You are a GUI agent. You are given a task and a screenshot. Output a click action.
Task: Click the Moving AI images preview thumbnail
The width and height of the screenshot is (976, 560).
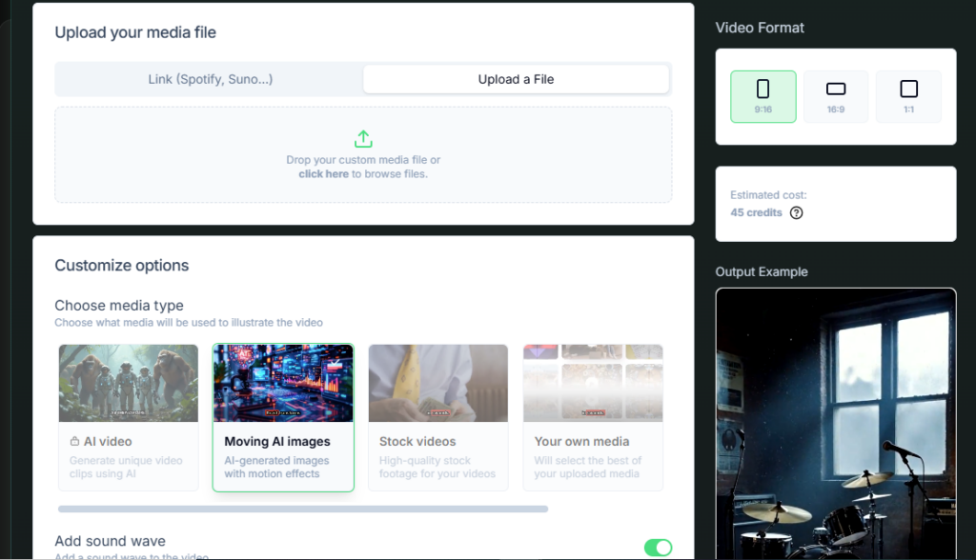(283, 382)
